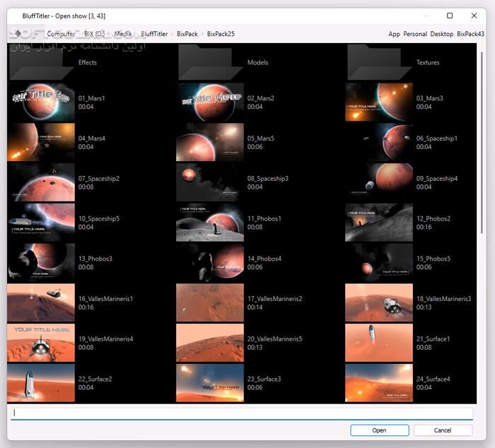This screenshot has width=495, height=448.
Task: Open the App shortcut location
Action: (394, 34)
